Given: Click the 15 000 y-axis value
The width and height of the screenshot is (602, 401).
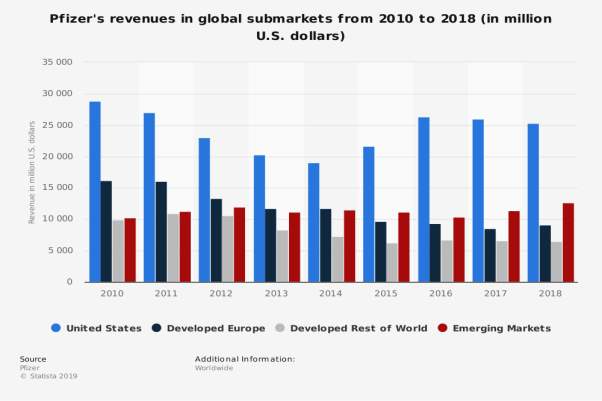Looking at the screenshot, I should point(57,187).
